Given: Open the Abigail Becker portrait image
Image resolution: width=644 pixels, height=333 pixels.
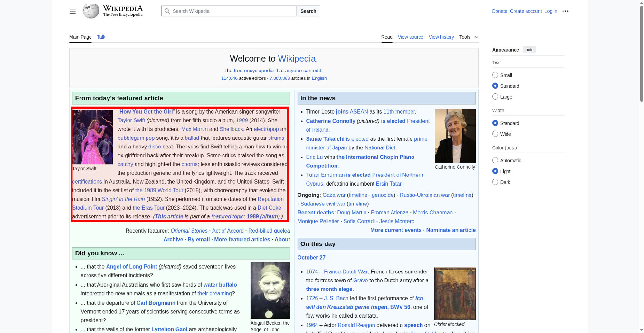Looking at the screenshot, I should tap(270, 290).
